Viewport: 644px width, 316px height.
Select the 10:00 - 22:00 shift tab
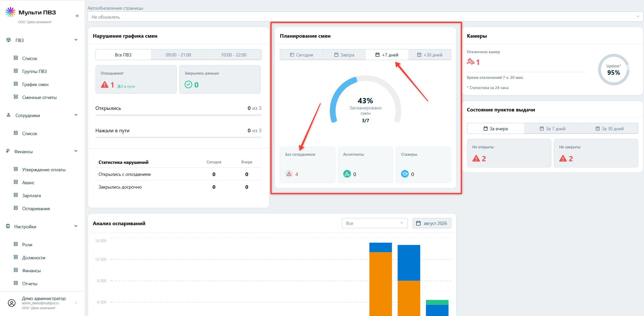tap(234, 55)
